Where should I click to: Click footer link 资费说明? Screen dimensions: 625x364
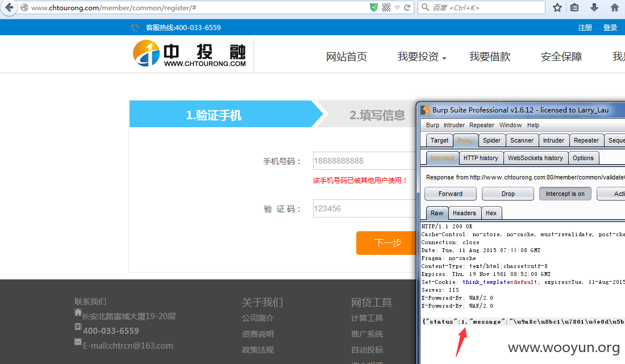point(258,334)
